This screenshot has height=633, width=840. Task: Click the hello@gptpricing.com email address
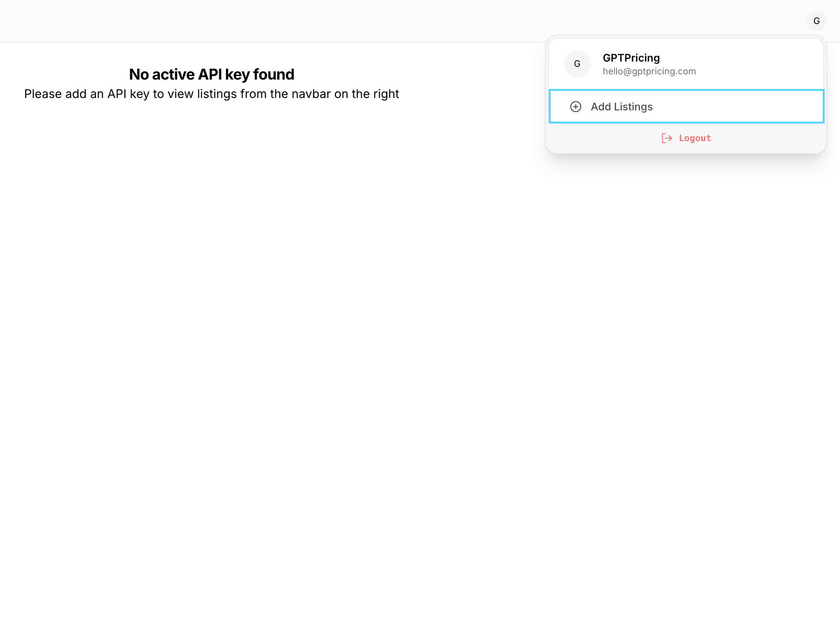click(x=649, y=71)
